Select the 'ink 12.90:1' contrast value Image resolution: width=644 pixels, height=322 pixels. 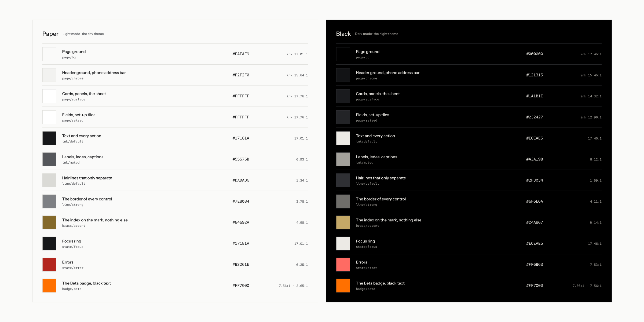tap(591, 118)
